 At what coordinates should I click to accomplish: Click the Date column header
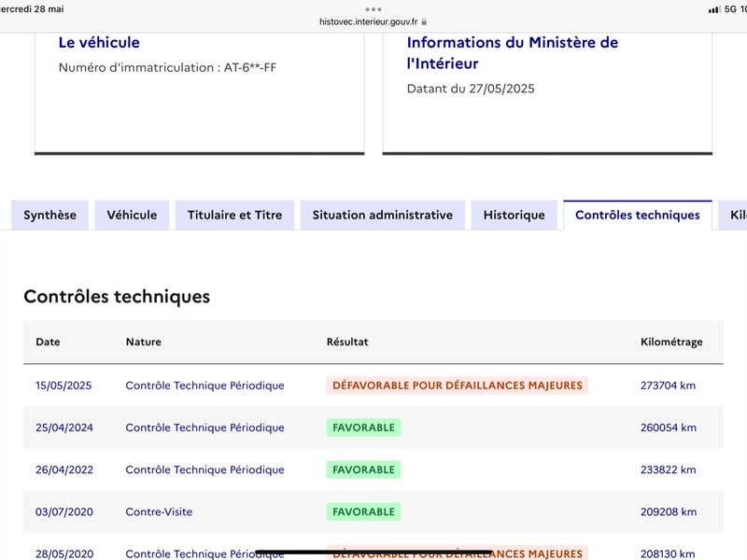coord(49,342)
